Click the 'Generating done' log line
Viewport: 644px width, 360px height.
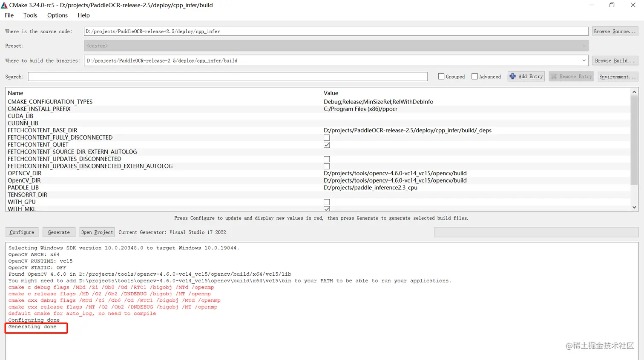[x=32, y=327]
